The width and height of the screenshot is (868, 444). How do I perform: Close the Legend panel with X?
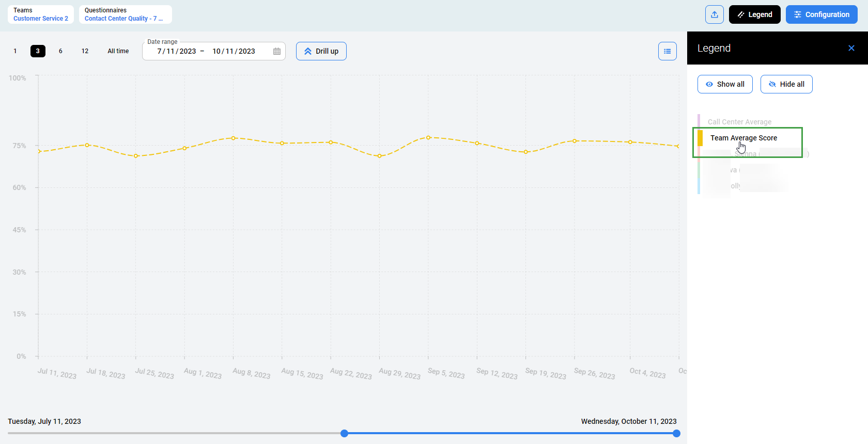851,48
